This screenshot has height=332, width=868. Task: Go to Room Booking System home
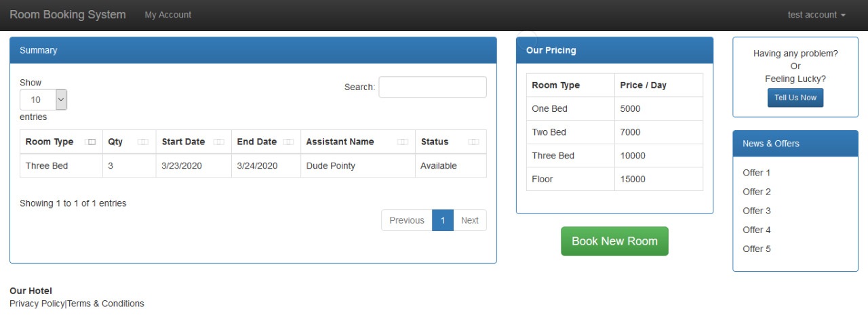click(x=68, y=15)
